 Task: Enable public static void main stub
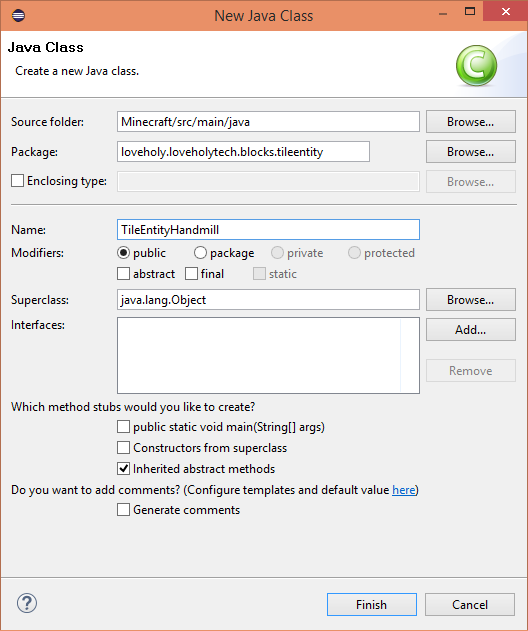[124, 427]
